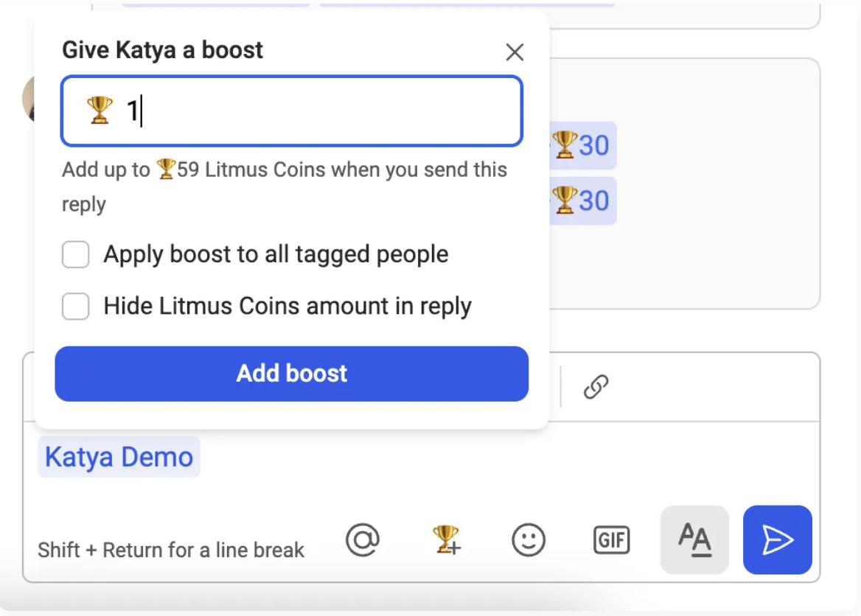Image resolution: width=861 pixels, height=616 pixels.
Task: Send the reply with the arrow button
Action: pyautogui.click(x=777, y=540)
